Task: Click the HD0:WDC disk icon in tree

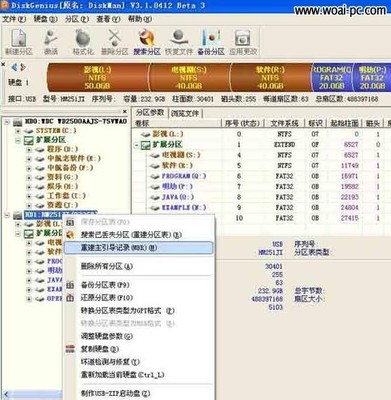Action: coord(18,122)
